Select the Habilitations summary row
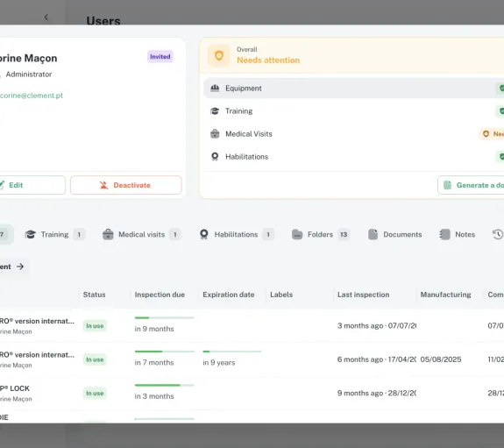The image size is (504, 448). (353, 157)
